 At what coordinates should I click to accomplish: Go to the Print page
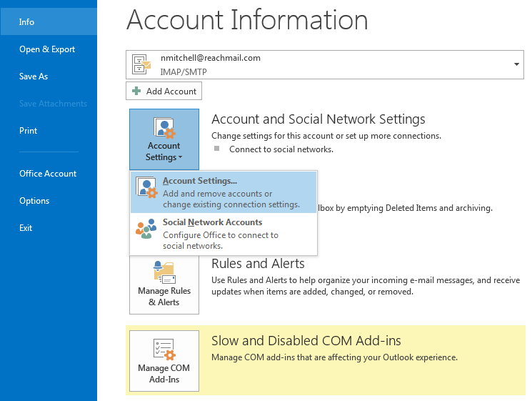28,131
